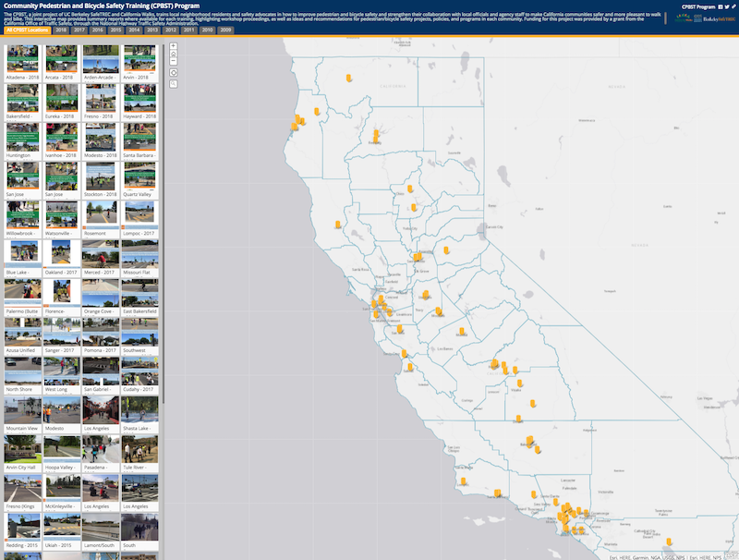
Task: Zoom in on the map with plus button
Action: click(x=174, y=46)
